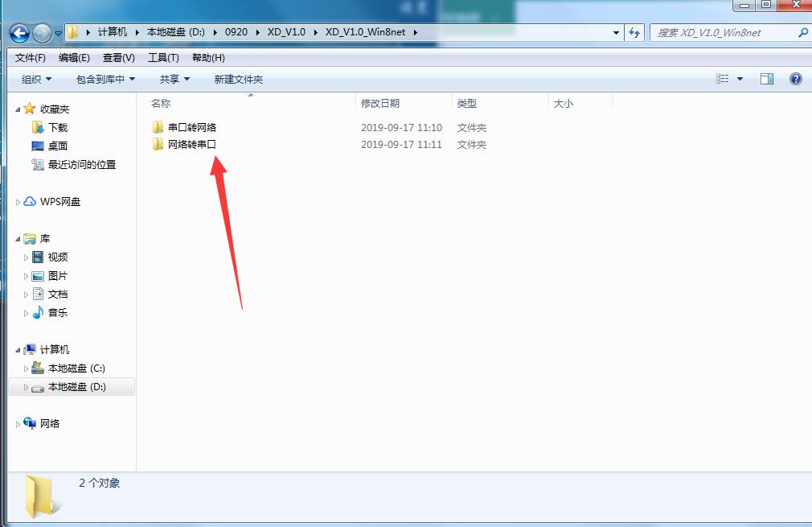Collapse the 收藏夹 group

click(x=18, y=109)
